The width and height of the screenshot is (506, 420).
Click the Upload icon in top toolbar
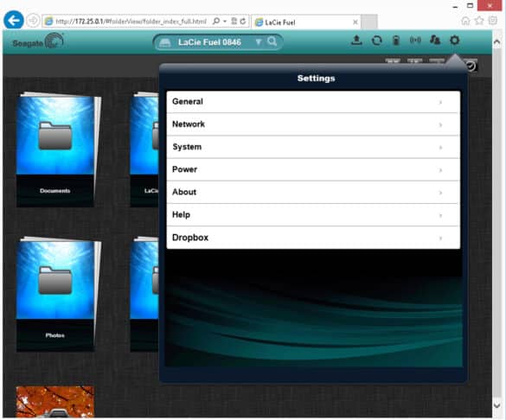tap(356, 41)
